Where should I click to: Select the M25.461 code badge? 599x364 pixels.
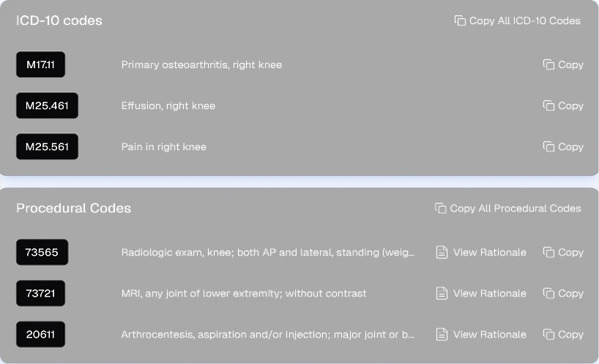pos(47,105)
